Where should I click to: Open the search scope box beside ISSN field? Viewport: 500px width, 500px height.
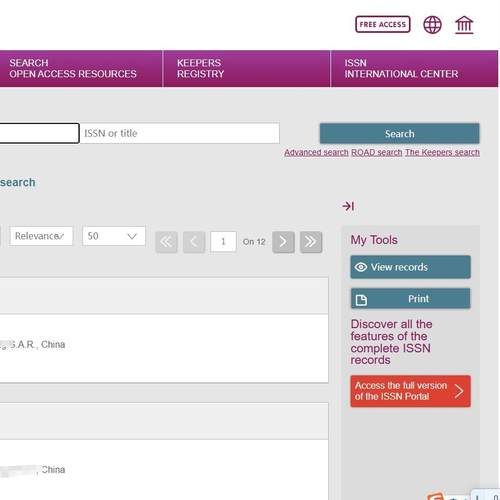(x=39, y=133)
